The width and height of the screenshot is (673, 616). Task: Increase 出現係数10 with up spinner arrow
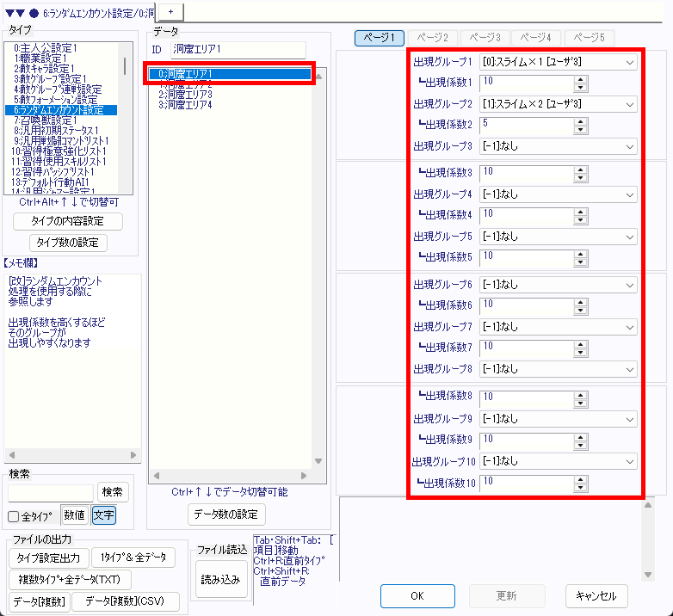pos(581,478)
